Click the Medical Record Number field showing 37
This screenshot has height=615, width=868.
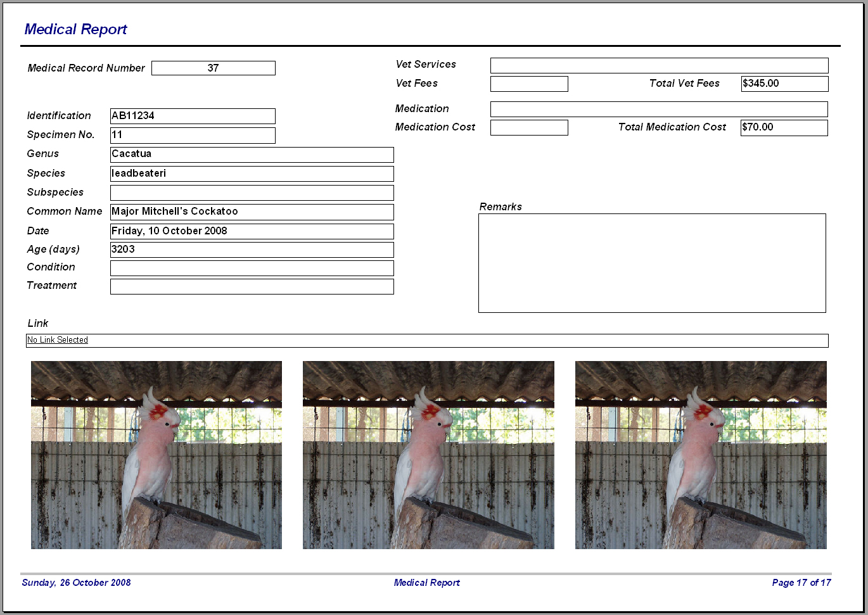pos(214,68)
